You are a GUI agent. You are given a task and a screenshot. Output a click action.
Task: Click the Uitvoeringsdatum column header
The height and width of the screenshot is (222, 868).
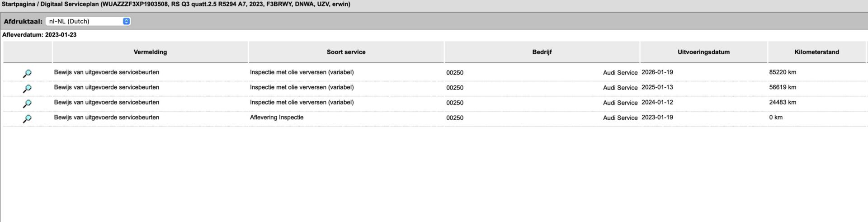point(703,52)
